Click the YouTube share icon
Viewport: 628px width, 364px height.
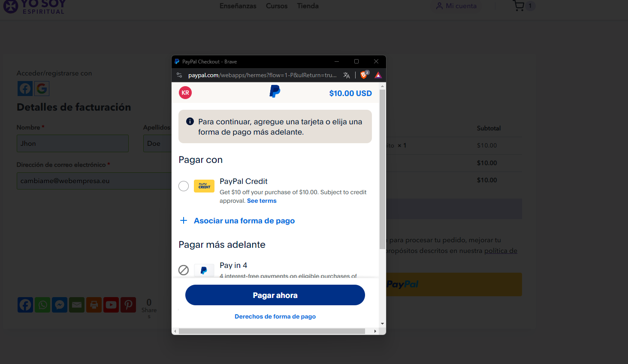coord(111,305)
